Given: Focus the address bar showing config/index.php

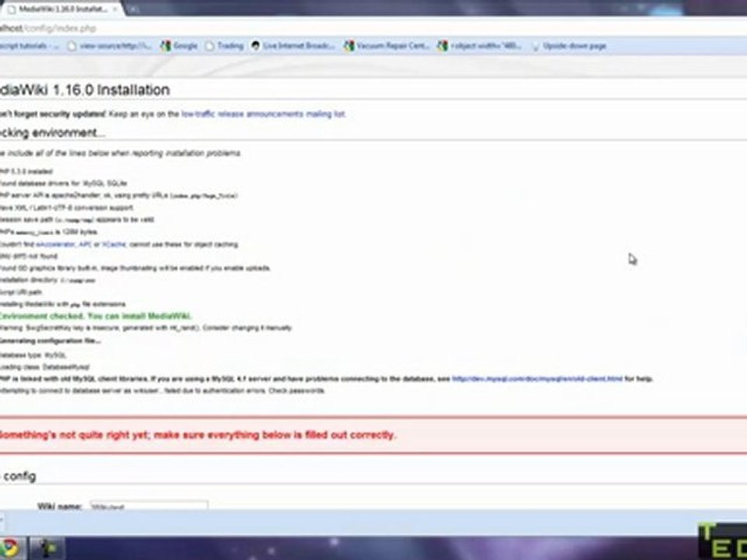Looking at the screenshot, I should pyautogui.click(x=372, y=29).
